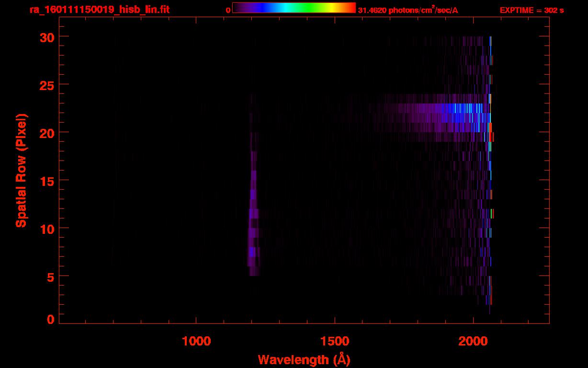Click the 1000 wavelength tick label
Viewport: 588px width, 368px height.
[x=196, y=341]
